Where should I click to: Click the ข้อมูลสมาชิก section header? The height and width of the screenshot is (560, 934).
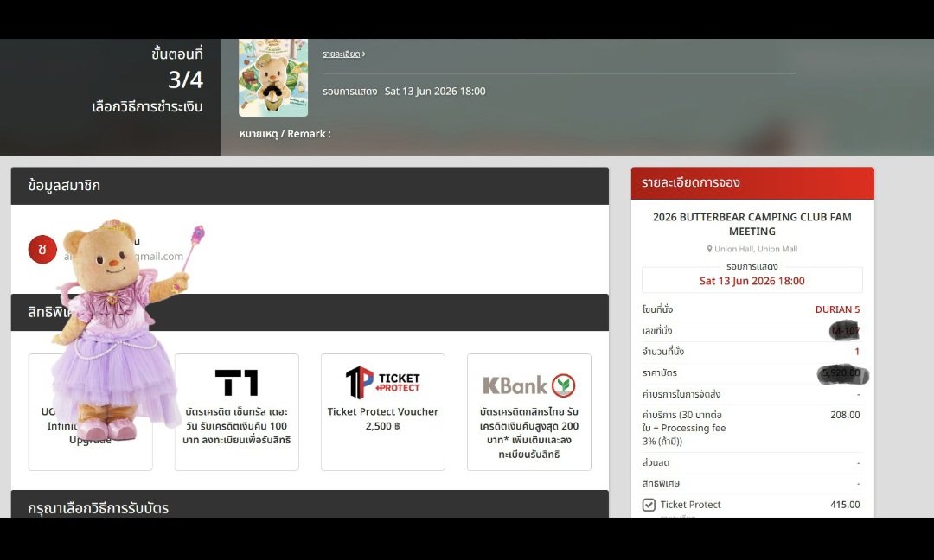(310, 186)
